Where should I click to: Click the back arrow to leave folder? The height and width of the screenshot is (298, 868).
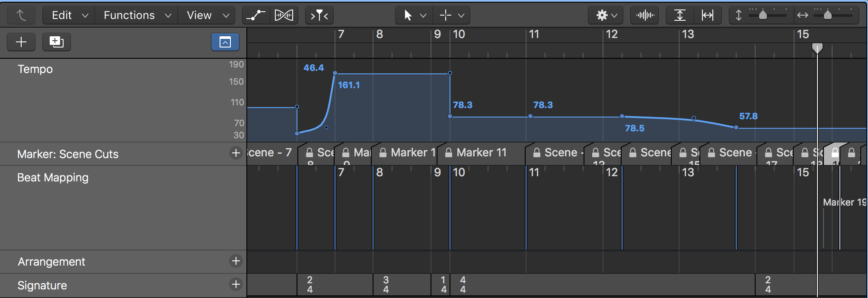point(21,16)
